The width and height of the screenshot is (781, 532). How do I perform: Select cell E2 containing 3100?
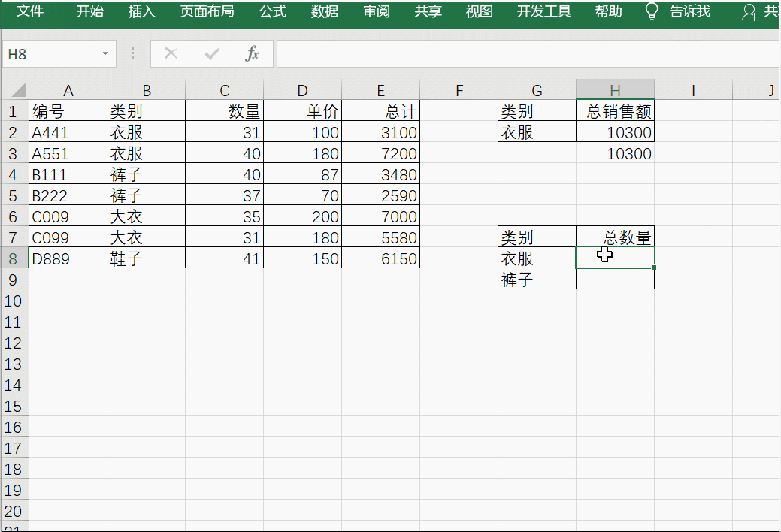coord(381,133)
